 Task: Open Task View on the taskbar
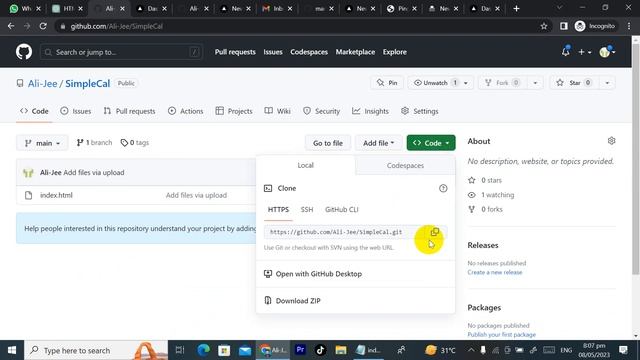click(x=180, y=350)
